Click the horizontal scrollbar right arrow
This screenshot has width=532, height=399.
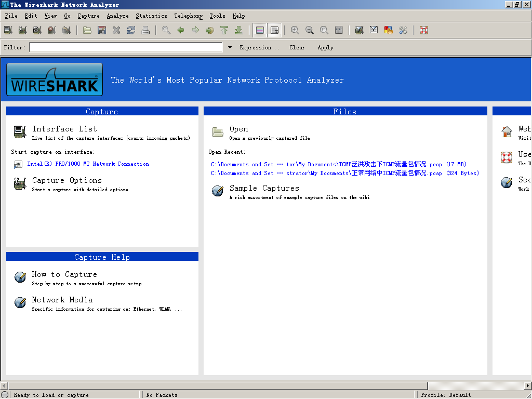528,386
